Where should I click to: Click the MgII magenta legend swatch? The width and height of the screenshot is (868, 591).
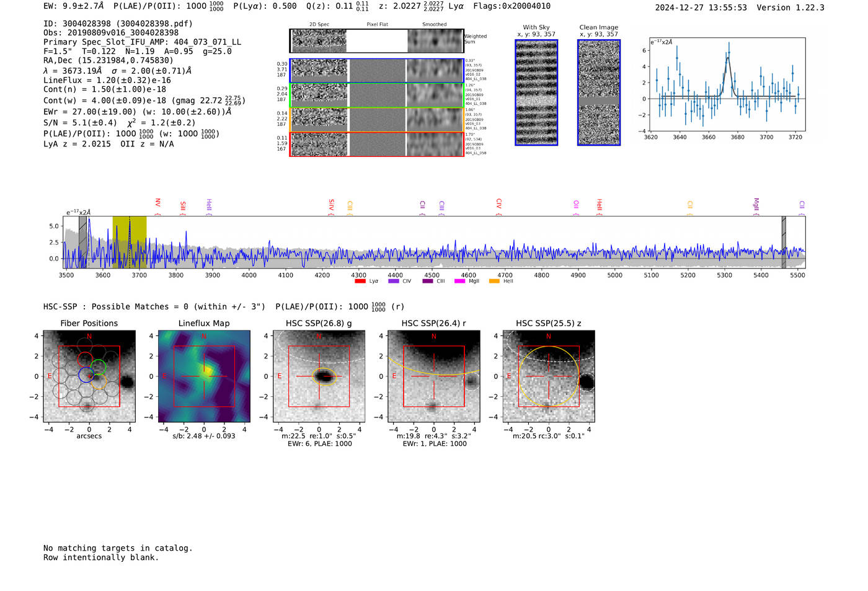coord(460,281)
